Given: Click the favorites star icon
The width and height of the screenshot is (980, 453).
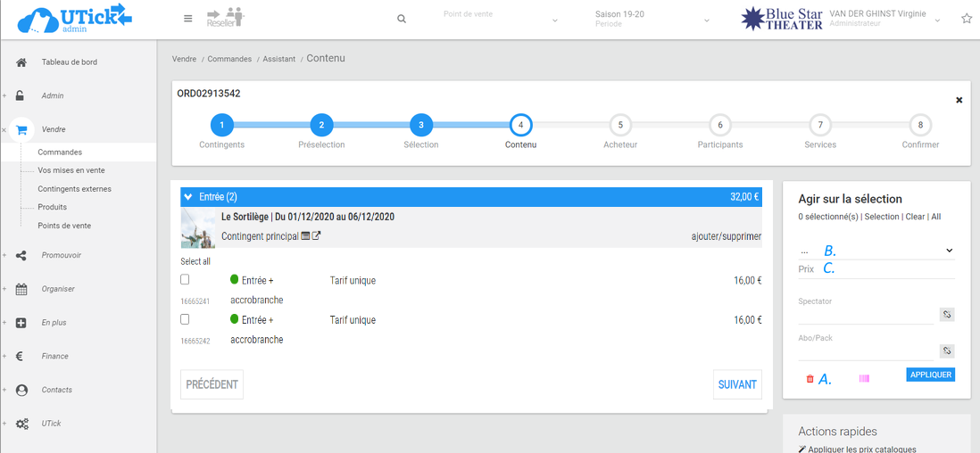Looking at the screenshot, I should (966, 19).
